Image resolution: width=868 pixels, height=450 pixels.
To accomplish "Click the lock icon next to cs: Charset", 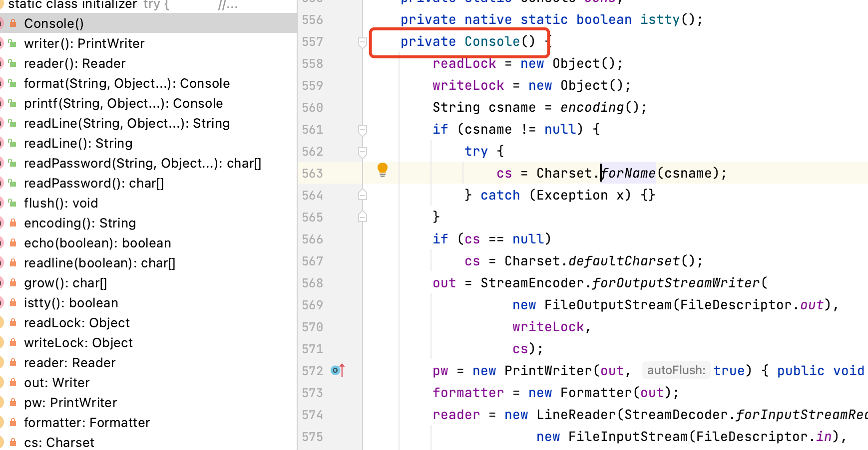I will (x=13, y=443).
